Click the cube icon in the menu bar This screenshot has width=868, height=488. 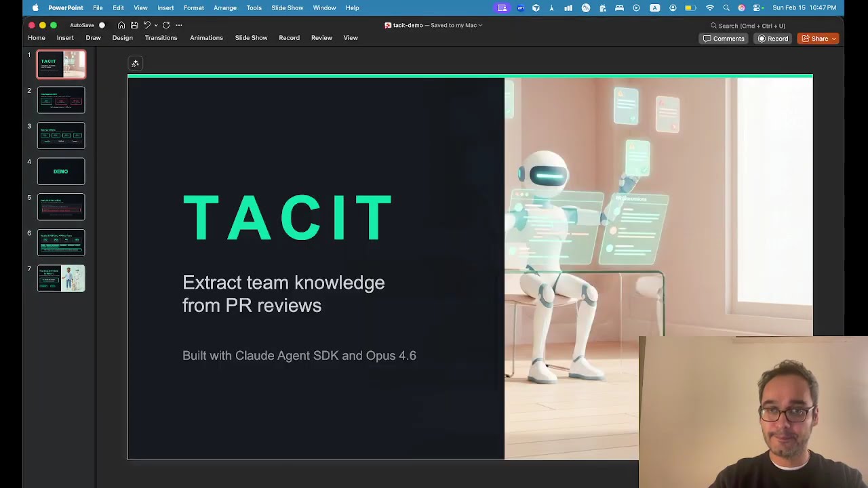click(x=536, y=8)
